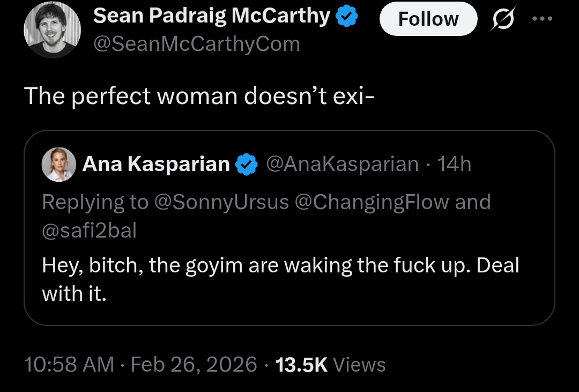The width and height of the screenshot is (579, 392).
Task: Click Ana Kasparian's blue verified checkmark
Action: [247, 164]
